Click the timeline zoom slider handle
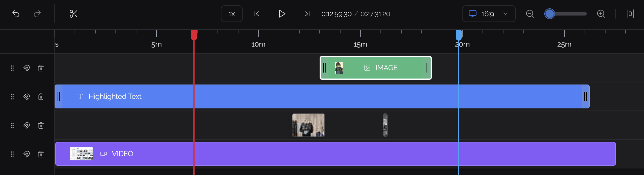 [x=549, y=14]
